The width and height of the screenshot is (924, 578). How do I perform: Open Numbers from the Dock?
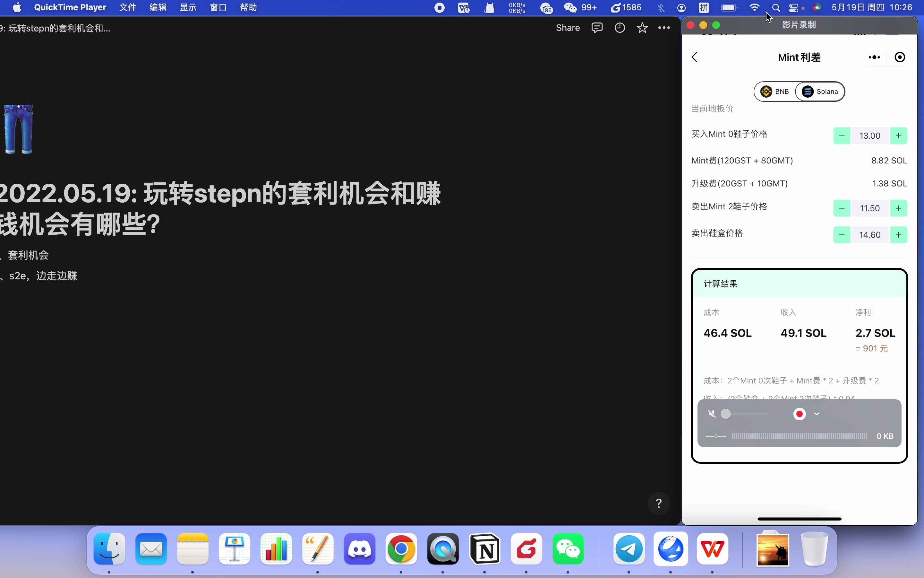(x=276, y=549)
